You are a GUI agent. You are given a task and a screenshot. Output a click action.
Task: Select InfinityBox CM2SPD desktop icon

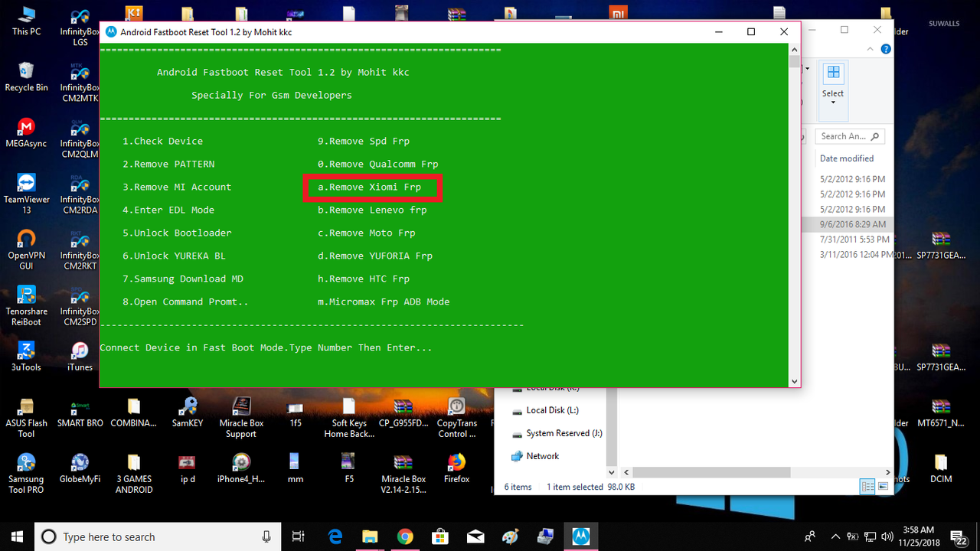tap(80, 305)
